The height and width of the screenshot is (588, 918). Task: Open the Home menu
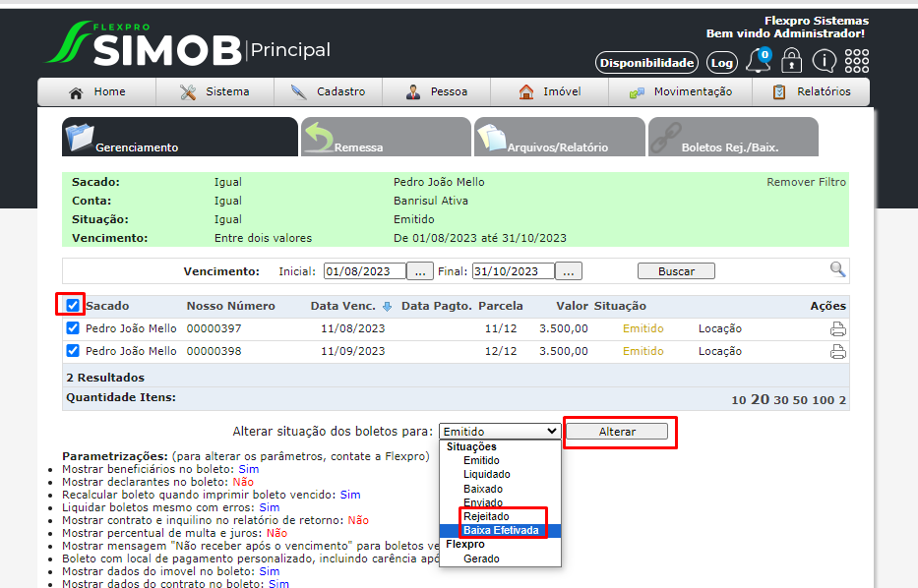click(97, 91)
